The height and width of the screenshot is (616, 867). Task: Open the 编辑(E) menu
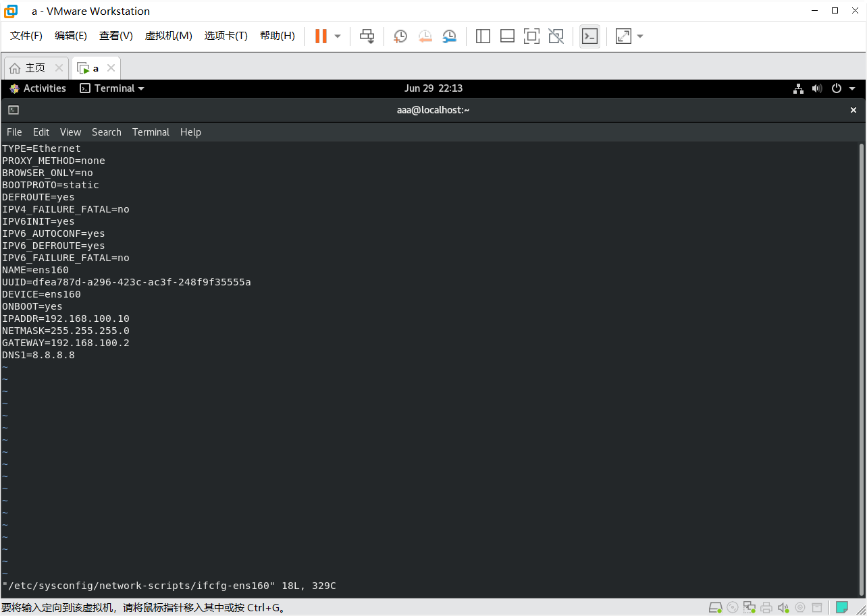pos(71,36)
